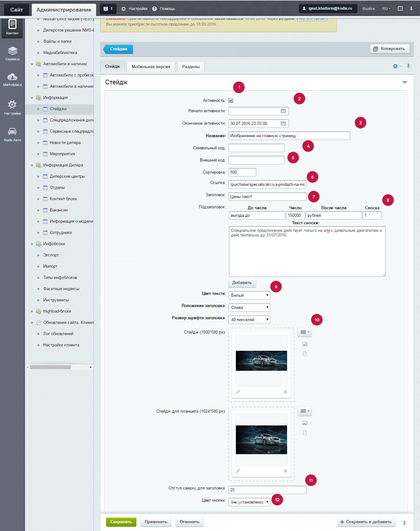Switch to the Сайт tab
This screenshot has height=531, width=420.
tap(16, 10)
